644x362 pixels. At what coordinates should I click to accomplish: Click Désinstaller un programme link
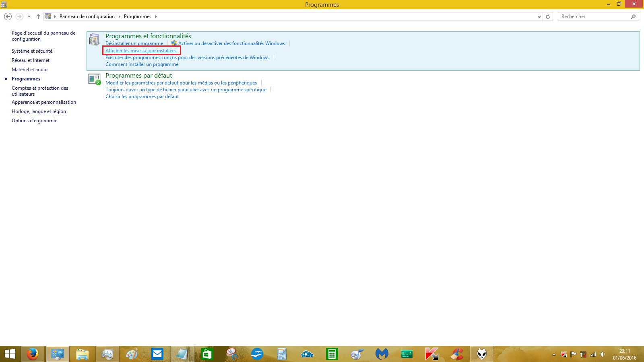click(134, 43)
